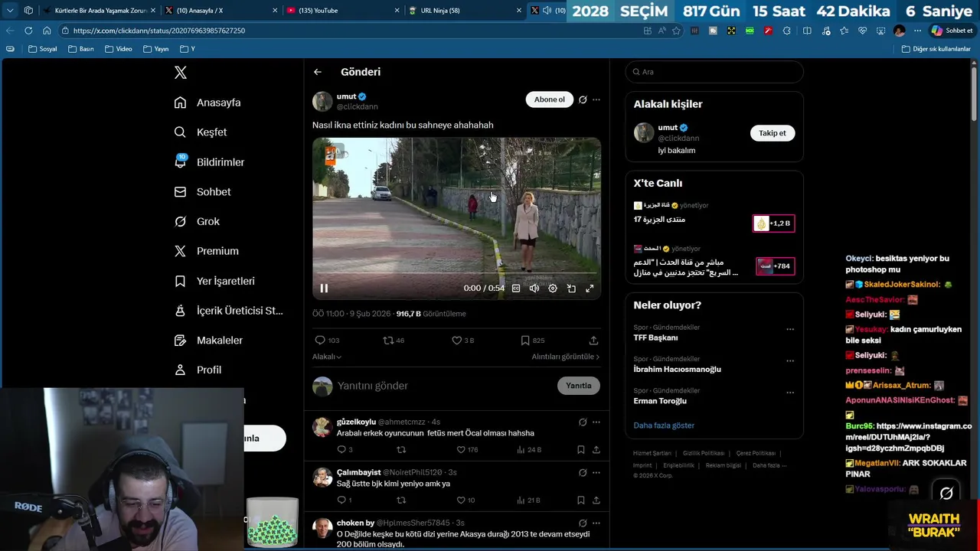Open Premium in the sidebar

pyautogui.click(x=206, y=251)
